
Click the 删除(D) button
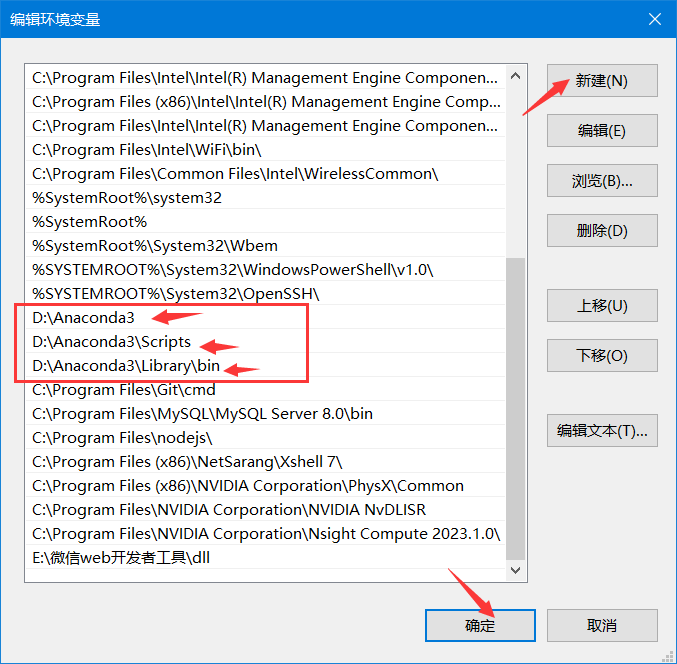pyautogui.click(x=602, y=231)
